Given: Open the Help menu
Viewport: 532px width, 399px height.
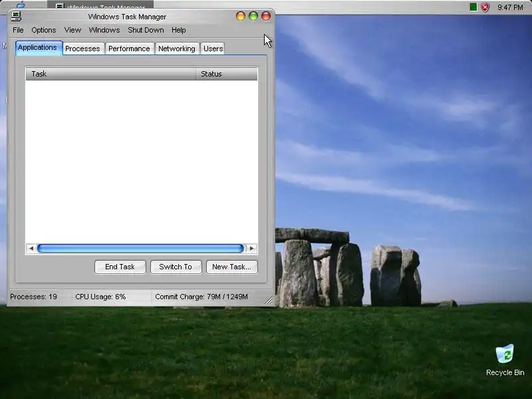Looking at the screenshot, I should point(178,30).
